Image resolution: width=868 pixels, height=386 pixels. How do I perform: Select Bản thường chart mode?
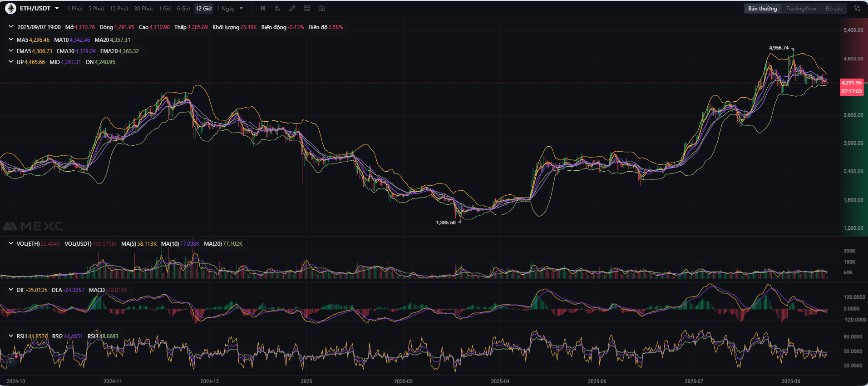[x=762, y=8]
